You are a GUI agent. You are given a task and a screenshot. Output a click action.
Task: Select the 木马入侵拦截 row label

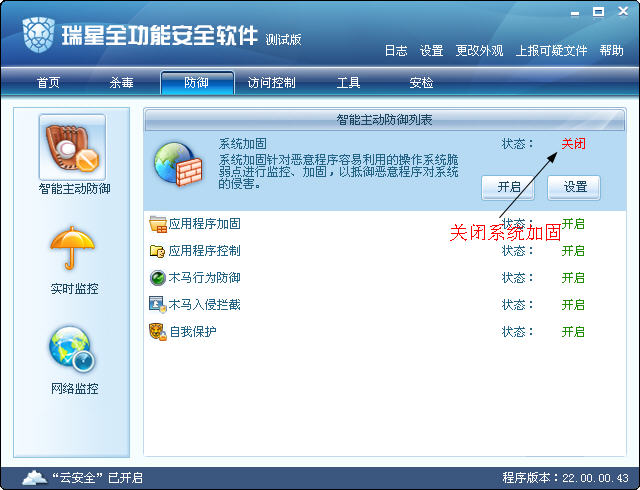pos(204,305)
